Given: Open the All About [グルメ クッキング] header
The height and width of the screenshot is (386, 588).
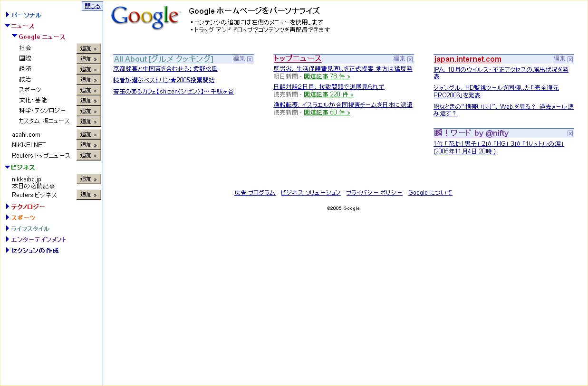Looking at the screenshot, I should tap(164, 59).
